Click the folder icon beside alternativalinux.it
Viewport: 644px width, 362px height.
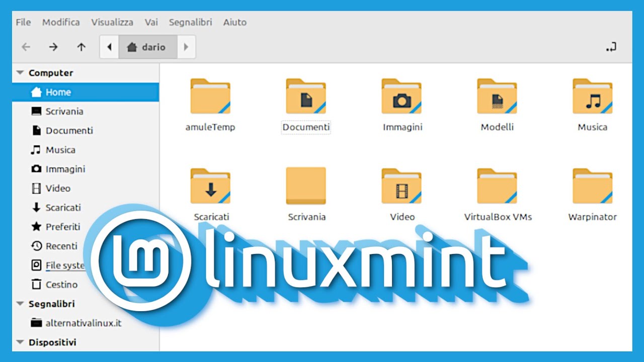coord(36,323)
